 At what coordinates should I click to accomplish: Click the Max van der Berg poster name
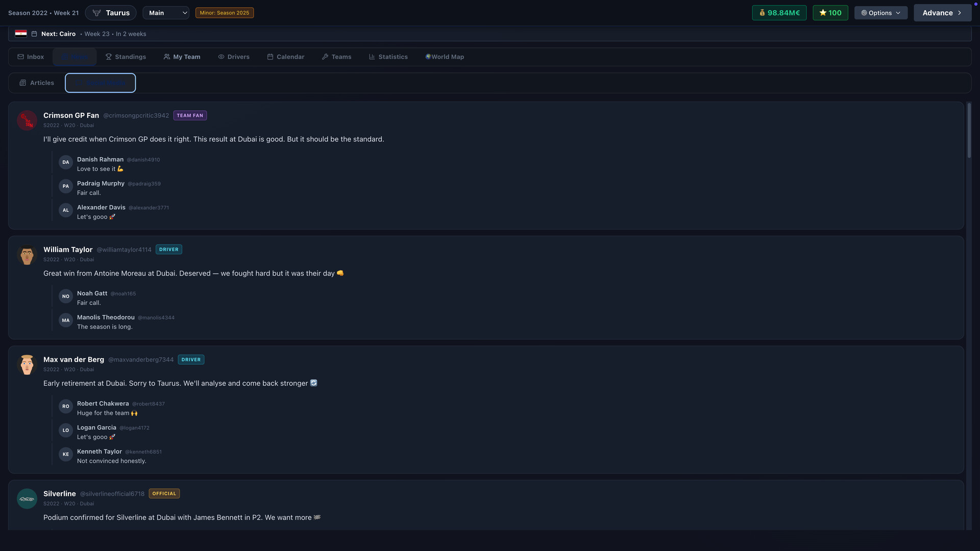pos(73,360)
